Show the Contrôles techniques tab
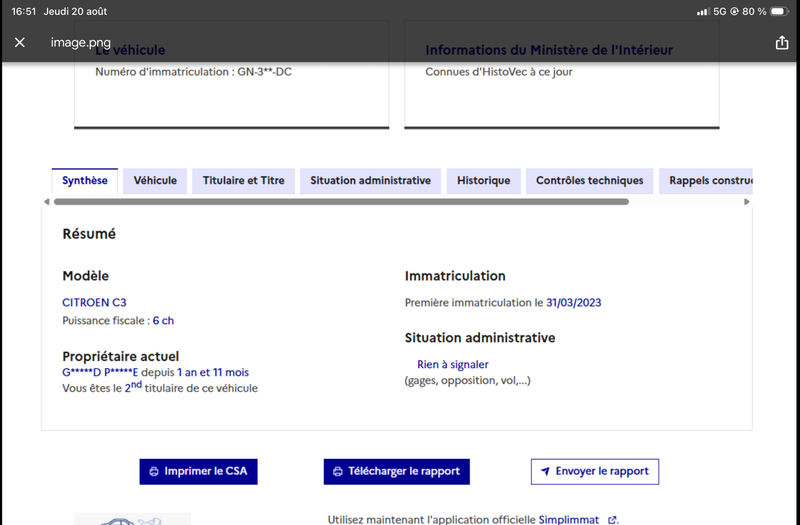The image size is (800, 525). tap(589, 181)
